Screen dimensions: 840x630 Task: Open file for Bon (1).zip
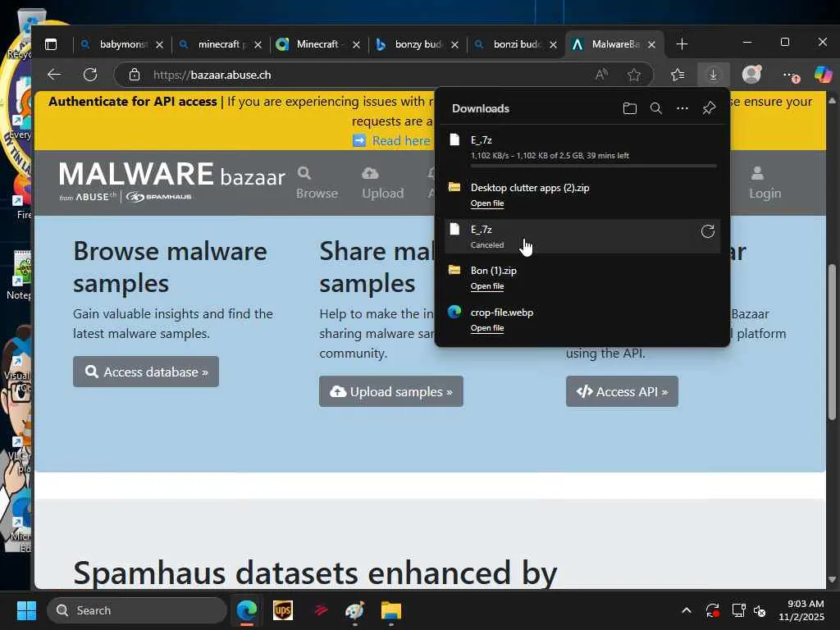point(487,286)
